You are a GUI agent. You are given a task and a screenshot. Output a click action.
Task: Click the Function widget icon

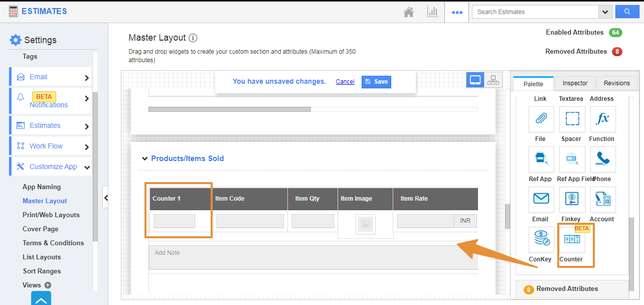(x=602, y=119)
